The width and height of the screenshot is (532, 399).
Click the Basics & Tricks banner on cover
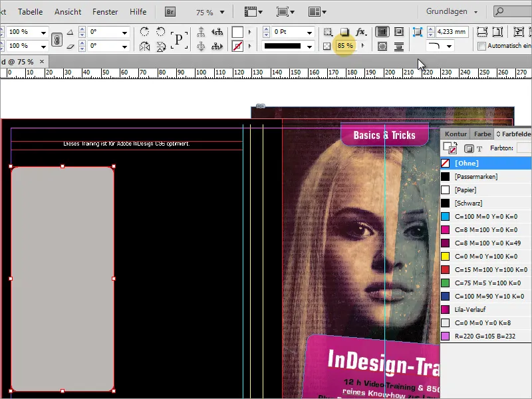[384, 135]
